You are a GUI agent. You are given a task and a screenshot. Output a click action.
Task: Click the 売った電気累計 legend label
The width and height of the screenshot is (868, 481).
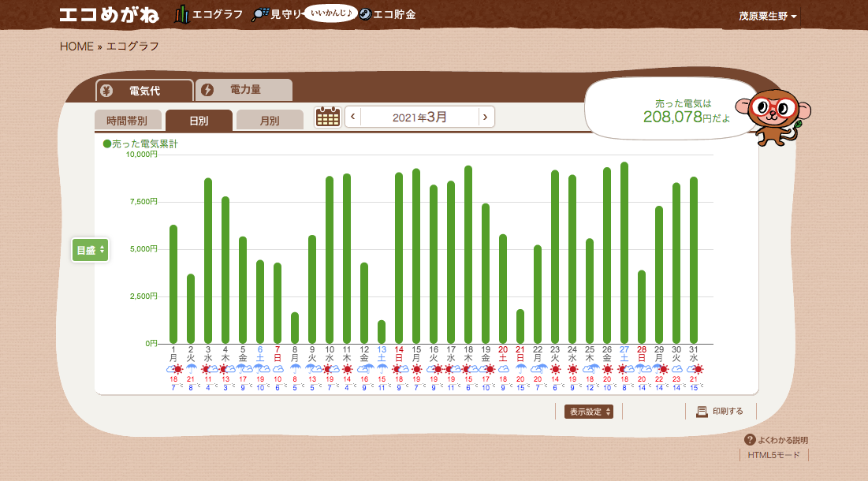[x=140, y=144]
